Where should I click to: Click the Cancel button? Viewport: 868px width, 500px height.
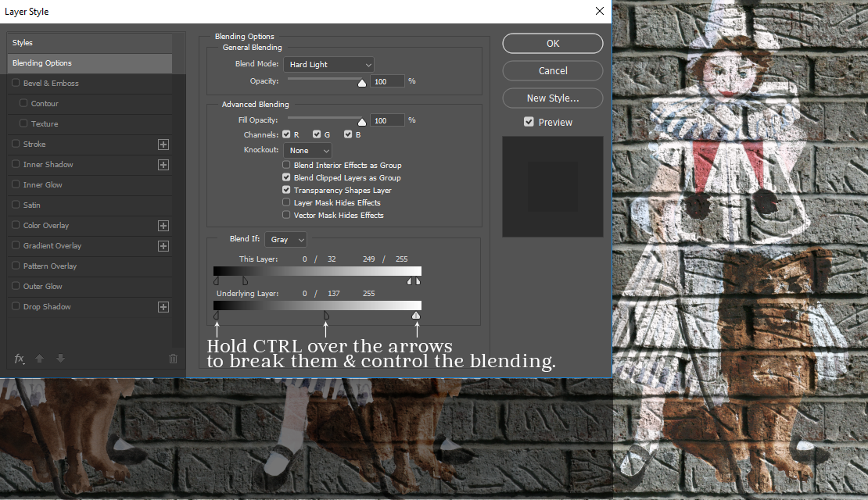pyautogui.click(x=552, y=71)
